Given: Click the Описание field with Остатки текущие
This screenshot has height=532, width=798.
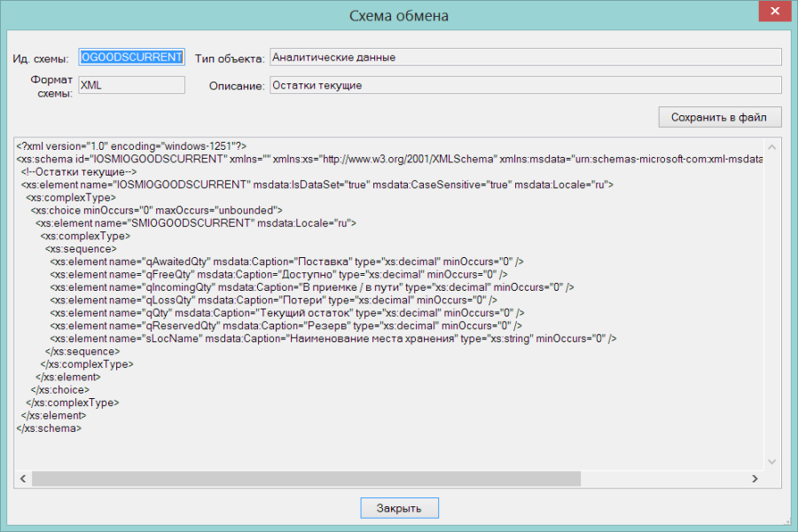Looking at the screenshot, I should (525, 85).
